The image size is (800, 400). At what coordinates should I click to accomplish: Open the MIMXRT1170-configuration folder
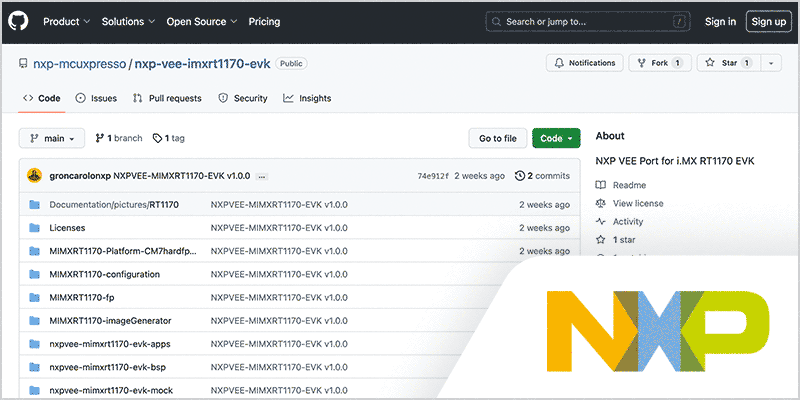click(105, 274)
